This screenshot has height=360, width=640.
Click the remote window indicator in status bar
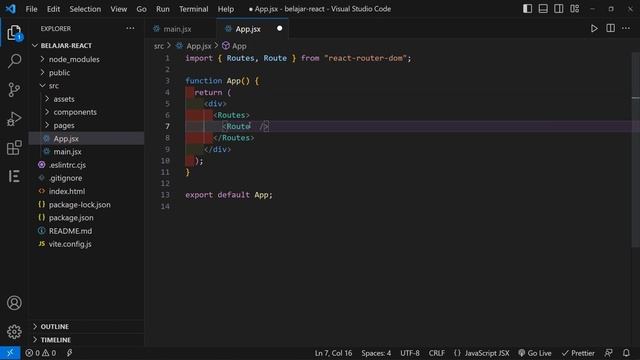(10, 353)
